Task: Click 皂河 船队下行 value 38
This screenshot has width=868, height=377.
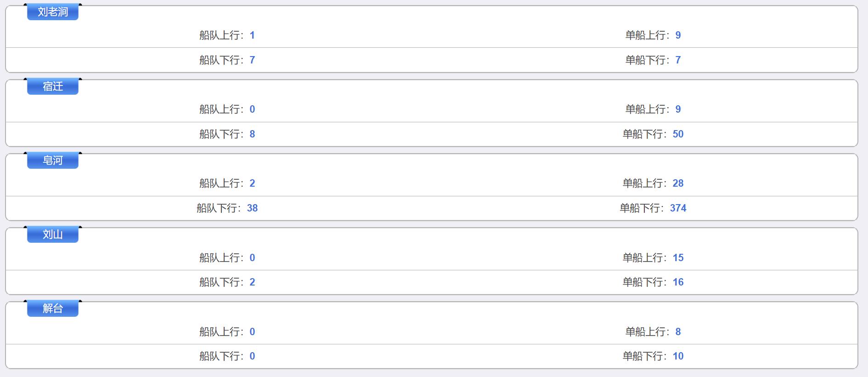Action: point(252,208)
